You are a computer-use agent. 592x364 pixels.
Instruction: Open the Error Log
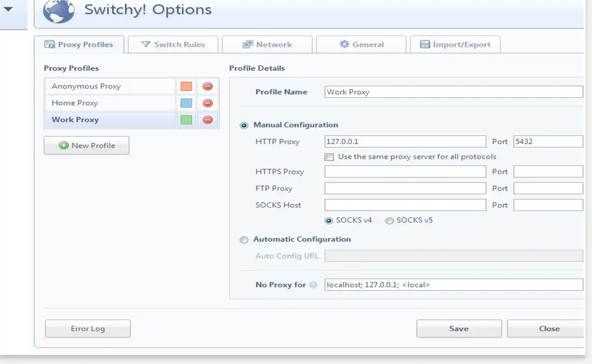pos(88,328)
